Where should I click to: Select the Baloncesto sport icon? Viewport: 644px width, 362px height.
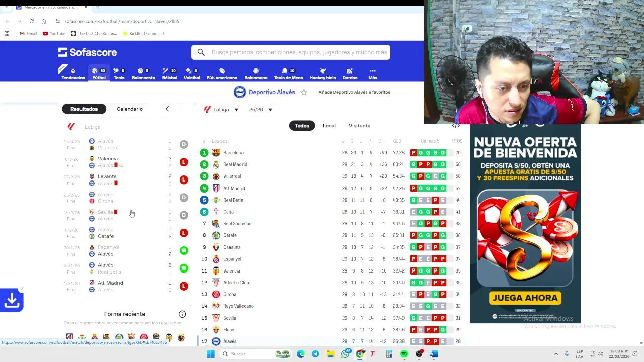coord(143,73)
